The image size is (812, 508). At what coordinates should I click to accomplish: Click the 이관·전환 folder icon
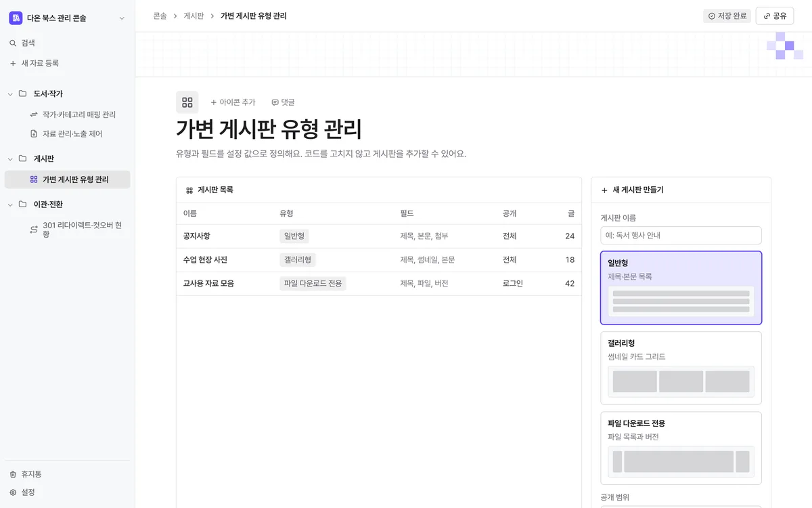23,204
